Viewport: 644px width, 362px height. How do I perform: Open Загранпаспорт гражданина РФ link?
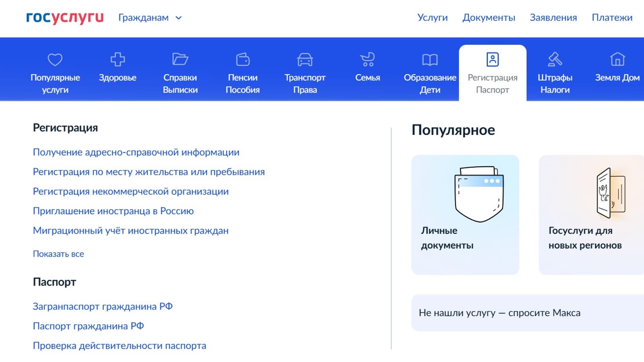click(103, 306)
